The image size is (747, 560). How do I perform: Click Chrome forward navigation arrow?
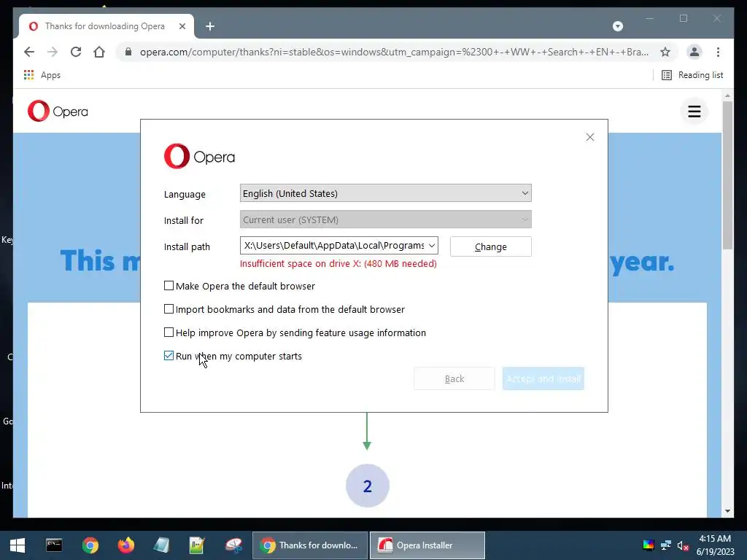(x=53, y=52)
